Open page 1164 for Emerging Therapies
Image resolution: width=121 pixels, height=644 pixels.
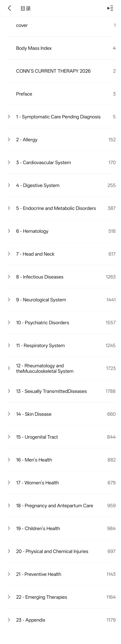coord(60,597)
